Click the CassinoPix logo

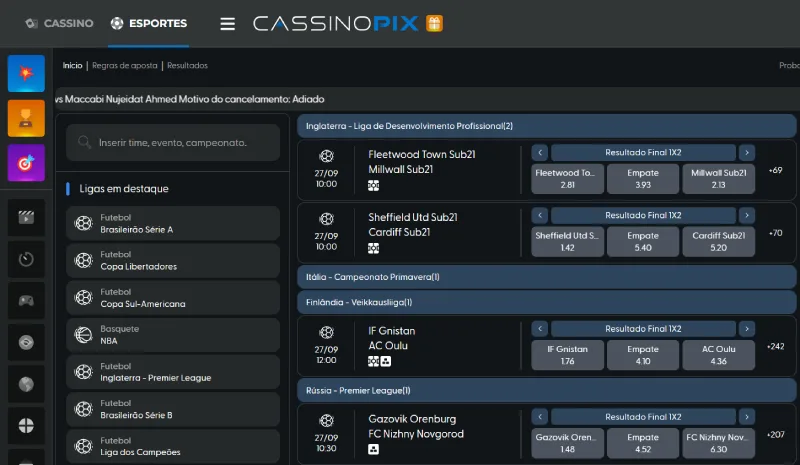coord(335,23)
